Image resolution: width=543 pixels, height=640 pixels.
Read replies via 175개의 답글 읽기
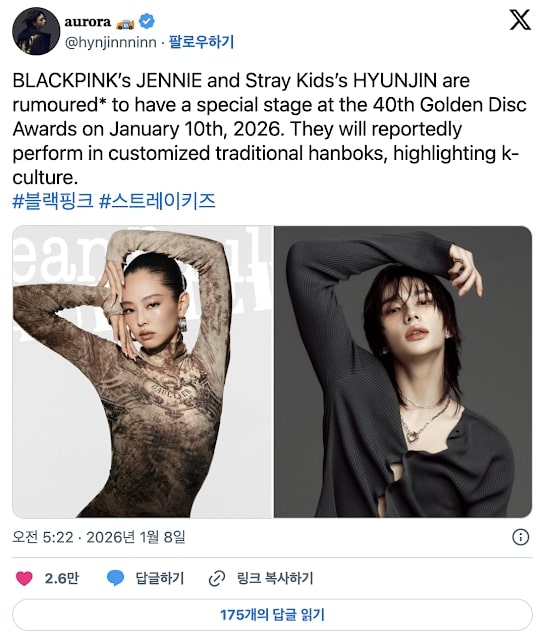272,615
